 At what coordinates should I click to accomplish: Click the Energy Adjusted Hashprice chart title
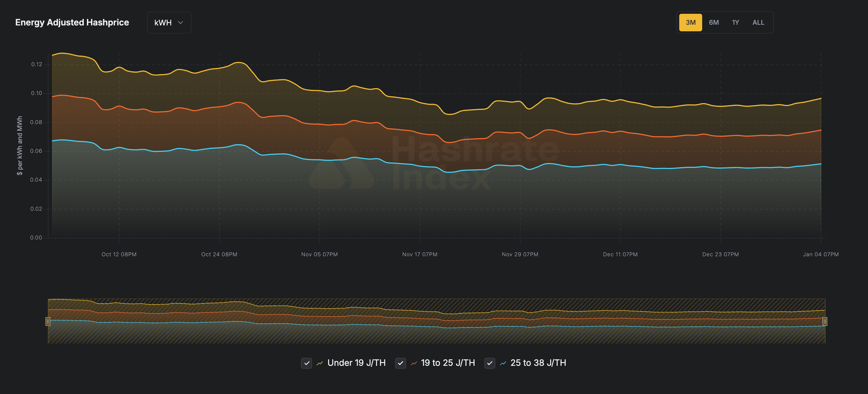pyautogui.click(x=72, y=23)
